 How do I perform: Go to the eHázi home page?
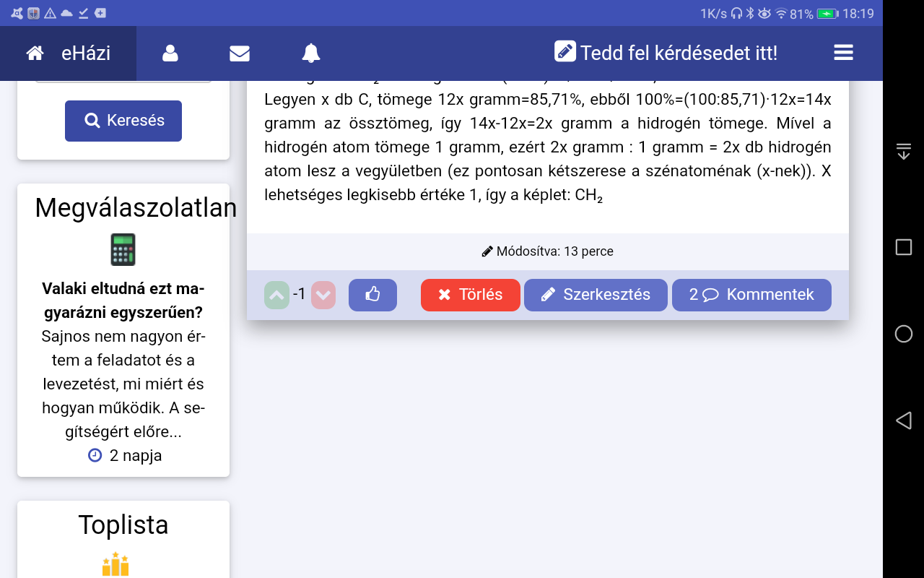pyautogui.click(x=86, y=53)
